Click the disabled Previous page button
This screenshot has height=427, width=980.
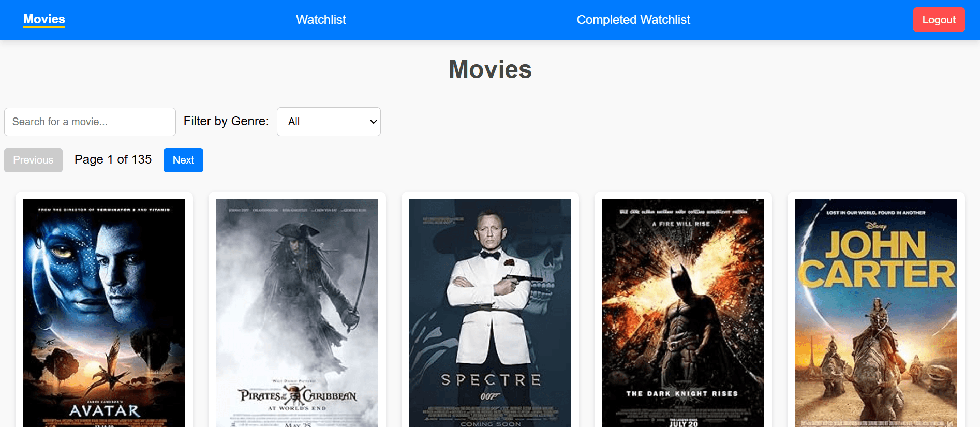click(x=33, y=160)
